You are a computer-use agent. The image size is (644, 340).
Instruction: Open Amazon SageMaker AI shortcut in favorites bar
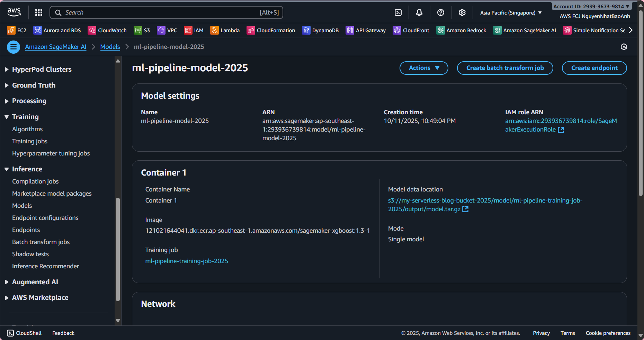pyautogui.click(x=525, y=30)
